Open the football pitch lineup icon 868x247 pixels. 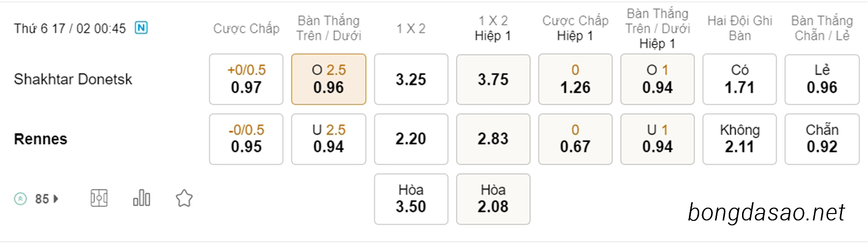coord(99,198)
